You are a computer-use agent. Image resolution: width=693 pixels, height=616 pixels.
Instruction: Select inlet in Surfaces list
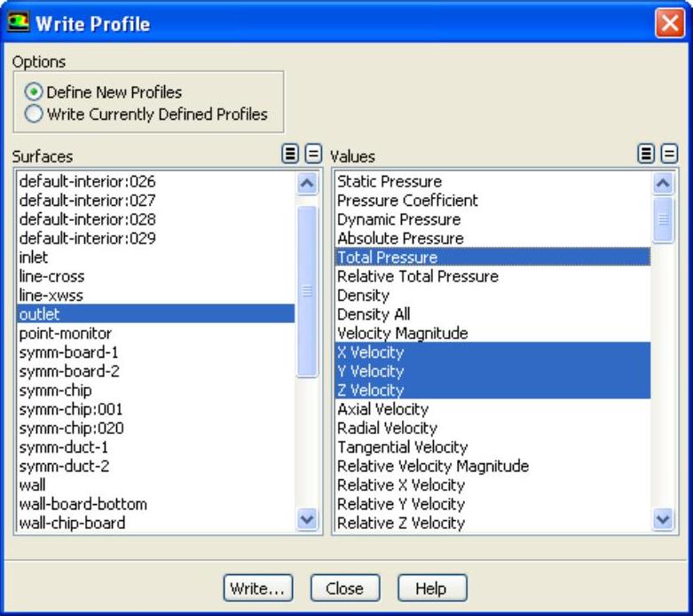34,257
